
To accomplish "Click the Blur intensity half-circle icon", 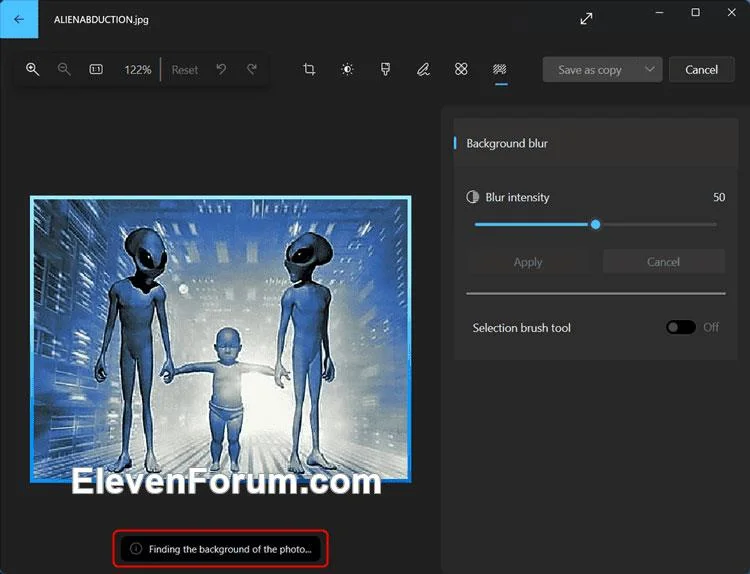I will (473, 197).
